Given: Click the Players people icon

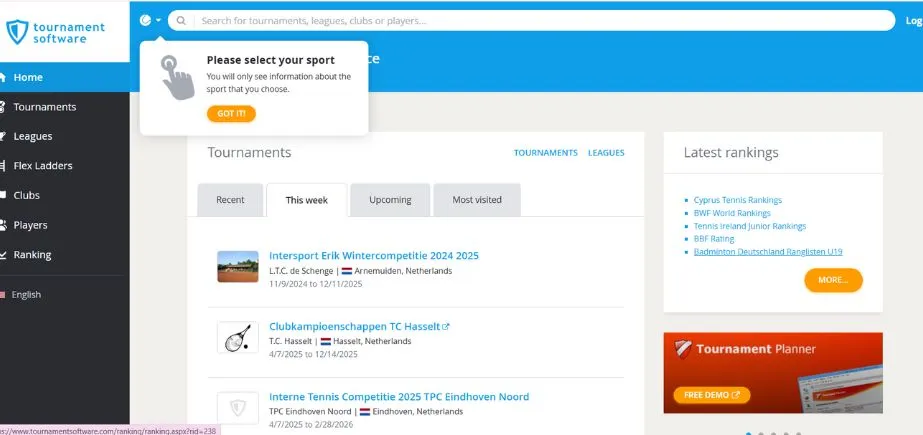Looking at the screenshot, I should (3, 225).
